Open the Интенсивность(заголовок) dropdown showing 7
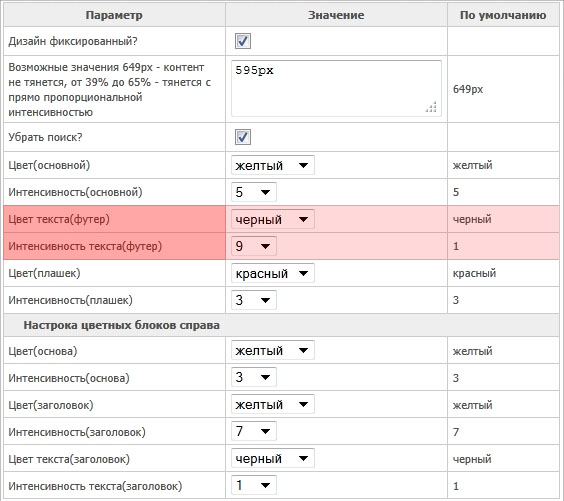 (254, 431)
